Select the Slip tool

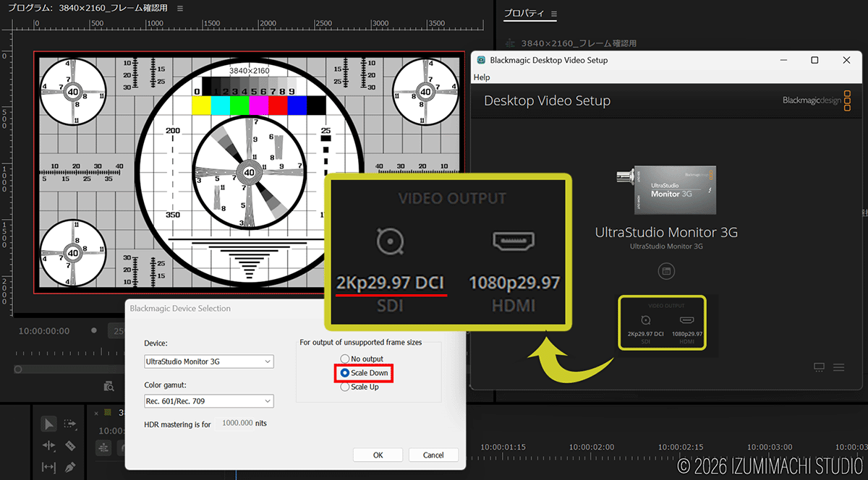tap(48, 467)
